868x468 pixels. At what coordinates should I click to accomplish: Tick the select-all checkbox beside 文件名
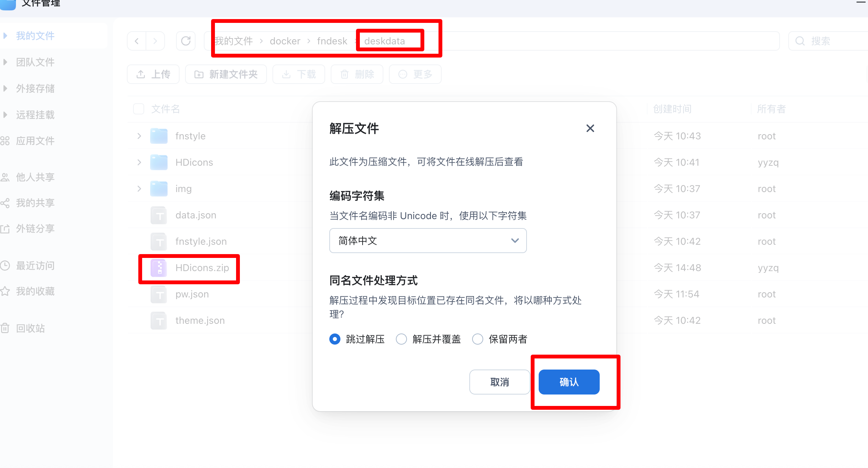point(139,109)
